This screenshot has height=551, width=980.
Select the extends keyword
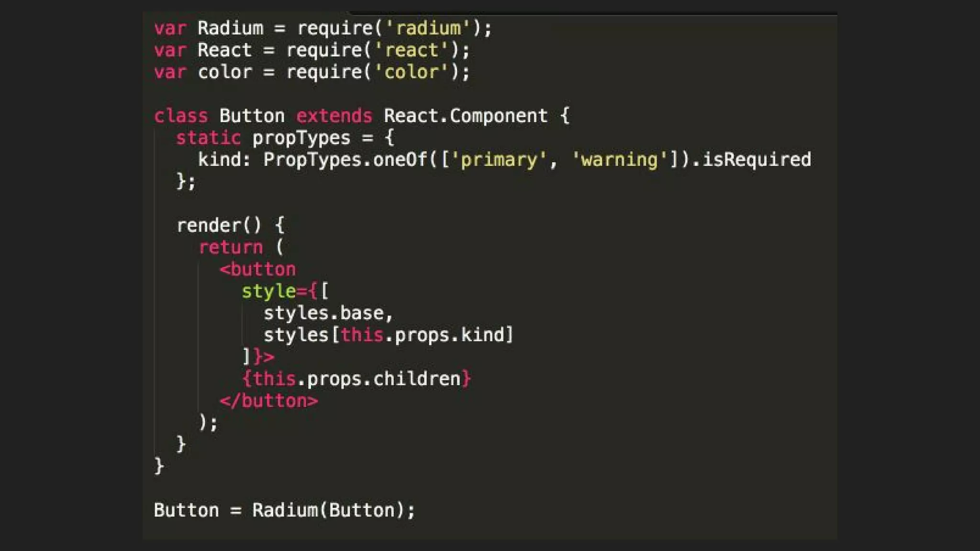click(334, 116)
